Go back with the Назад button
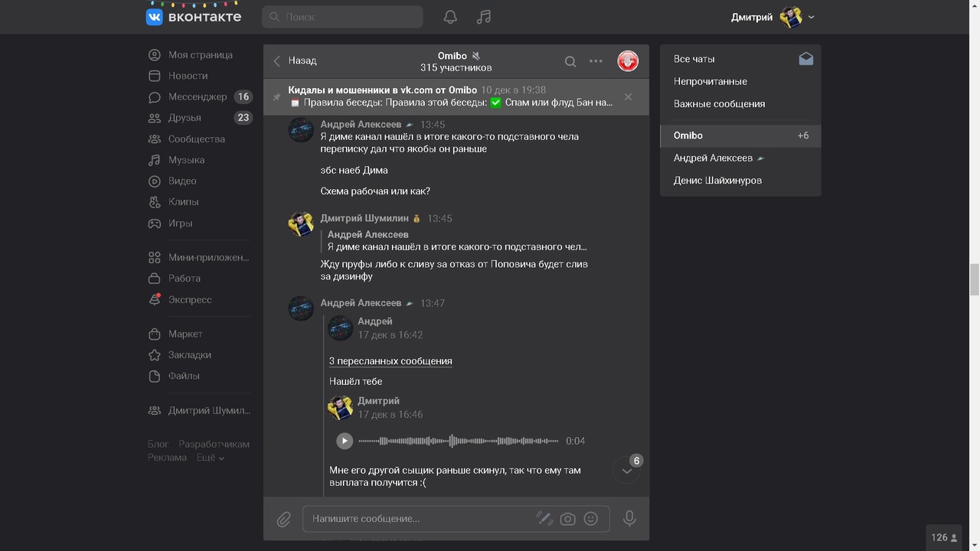 tap(296, 61)
